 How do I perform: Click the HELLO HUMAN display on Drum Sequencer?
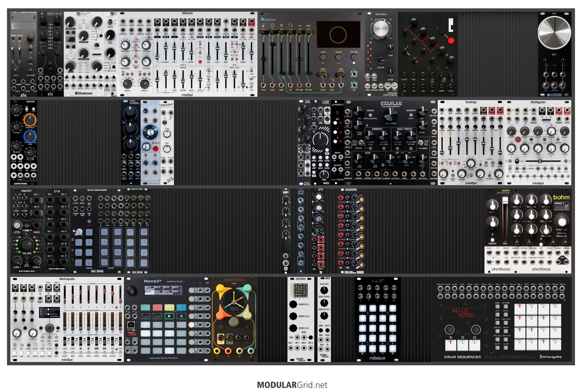[x=462, y=312]
